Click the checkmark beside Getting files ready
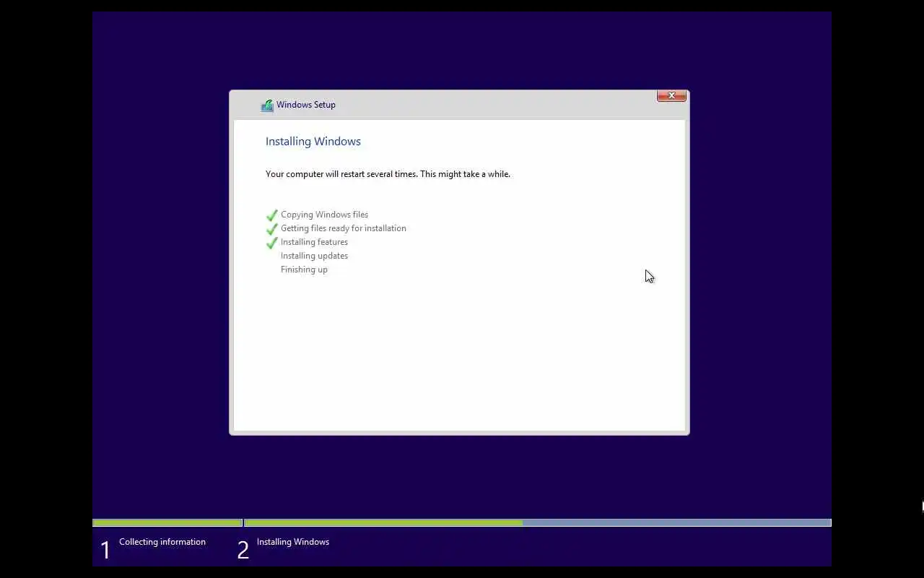The height and width of the screenshot is (578, 924). pos(271,229)
